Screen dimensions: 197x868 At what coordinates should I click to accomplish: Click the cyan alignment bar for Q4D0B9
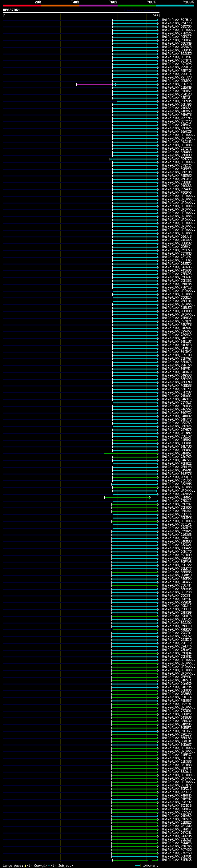(x=135, y=816)
